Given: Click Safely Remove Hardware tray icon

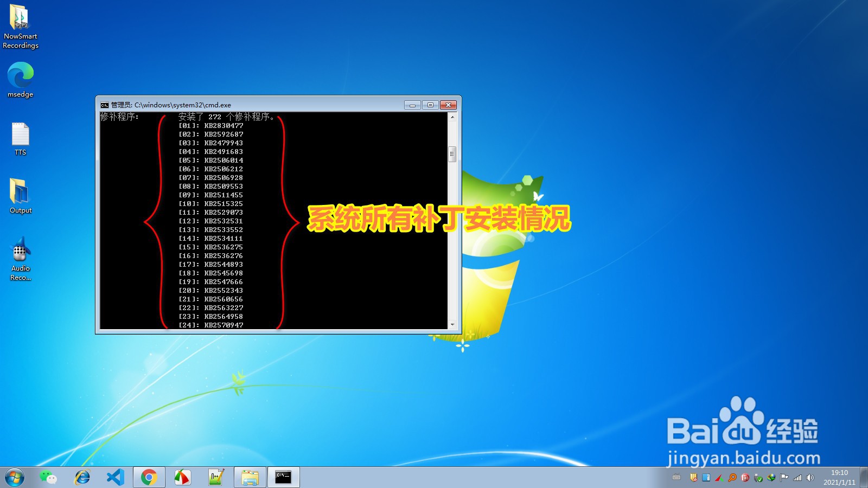Looking at the screenshot, I should point(758,478).
